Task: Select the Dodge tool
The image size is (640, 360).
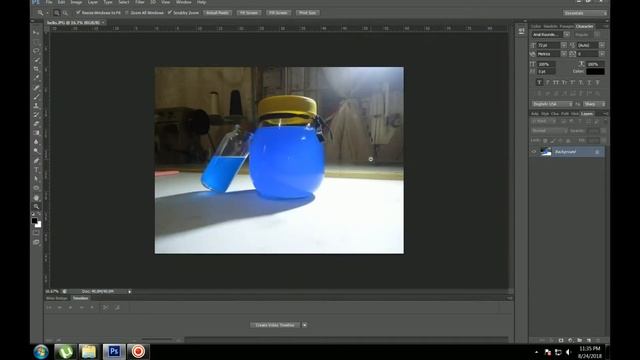Action: [x=36, y=151]
